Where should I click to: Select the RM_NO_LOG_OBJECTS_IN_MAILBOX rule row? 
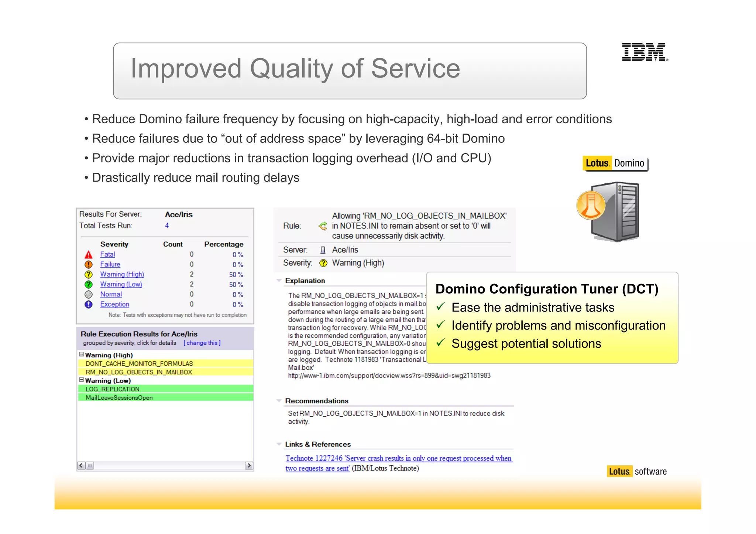tap(165, 372)
